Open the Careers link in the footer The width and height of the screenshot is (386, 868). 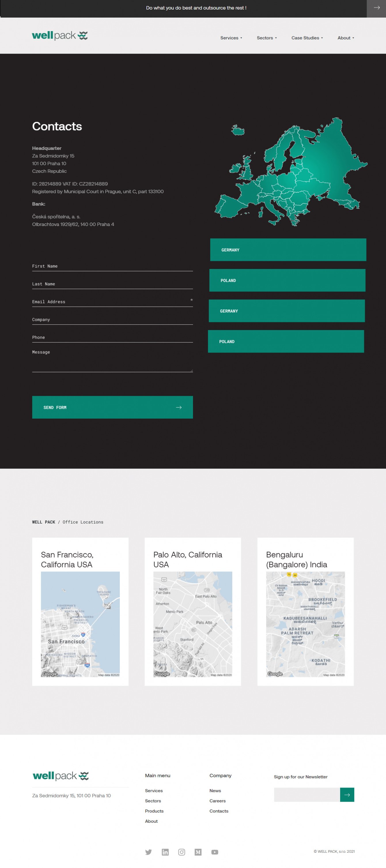(x=217, y=801)
